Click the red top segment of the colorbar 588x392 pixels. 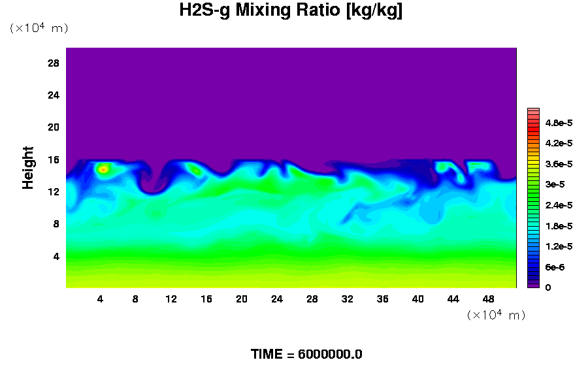click(x=533, y=112)
